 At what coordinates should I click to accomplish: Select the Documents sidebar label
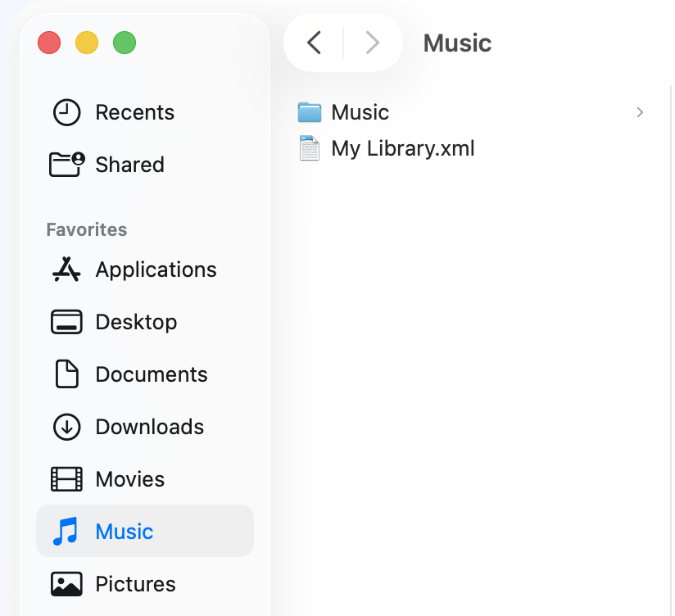click(152, 374)
